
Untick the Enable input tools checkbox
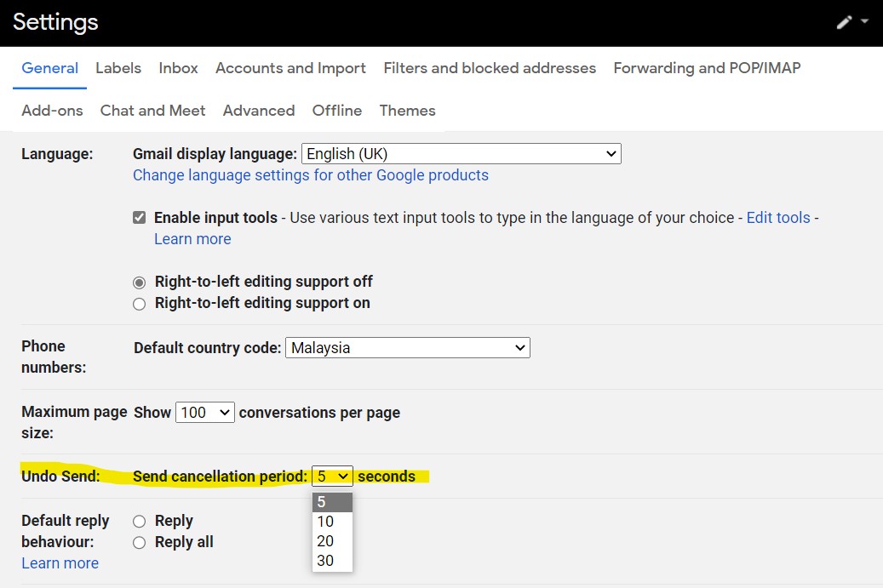[140, 218]
